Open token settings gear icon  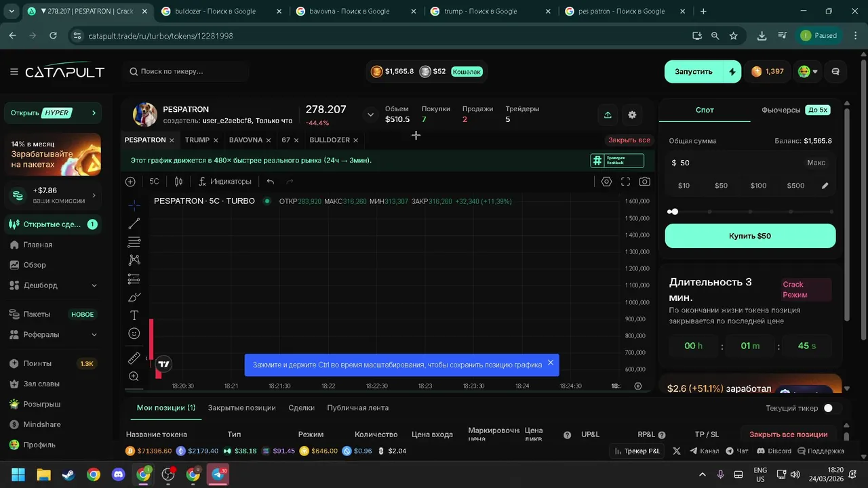click(x=632, y=115)
